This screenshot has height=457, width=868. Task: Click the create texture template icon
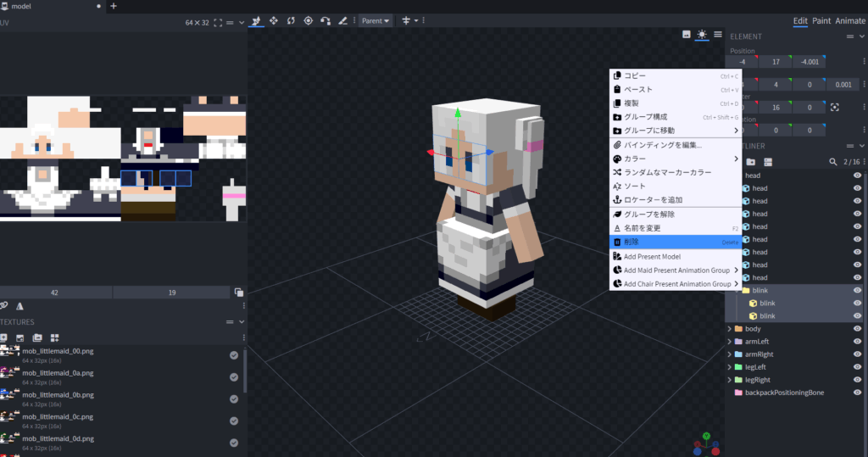[x=54, y=337]
